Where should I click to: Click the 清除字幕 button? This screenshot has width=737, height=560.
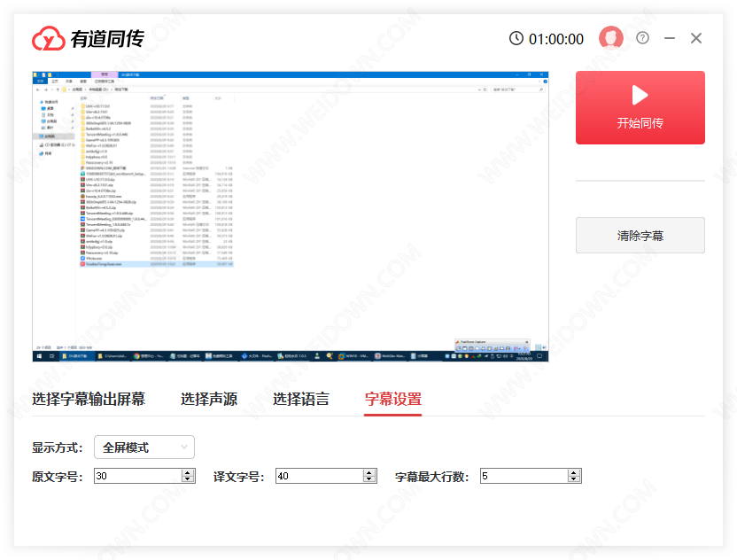[x=640, y=235]
